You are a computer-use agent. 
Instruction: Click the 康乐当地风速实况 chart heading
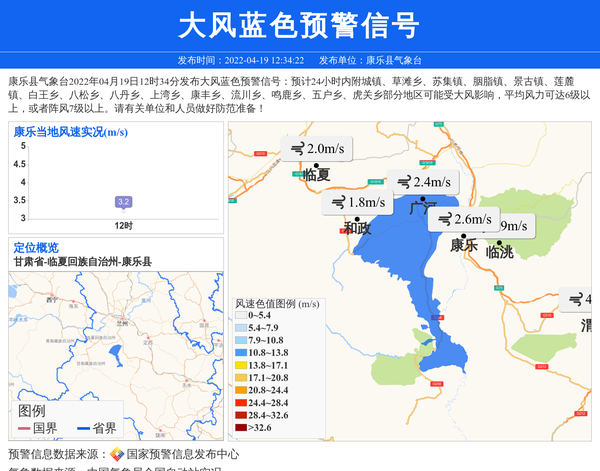point(70,131)
